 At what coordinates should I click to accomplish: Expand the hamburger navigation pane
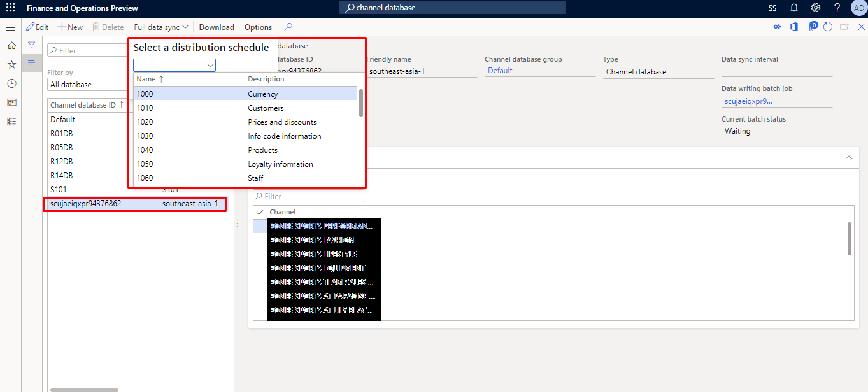[x=10, y=27]
